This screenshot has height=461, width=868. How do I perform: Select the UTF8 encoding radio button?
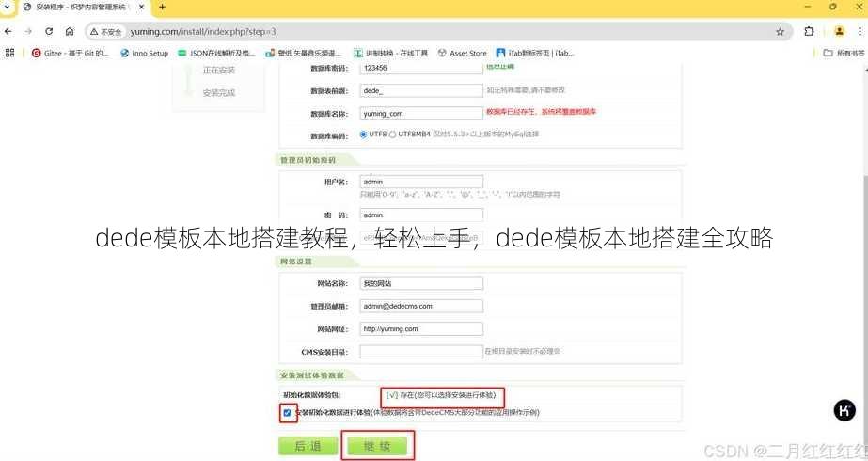(363, 135)
